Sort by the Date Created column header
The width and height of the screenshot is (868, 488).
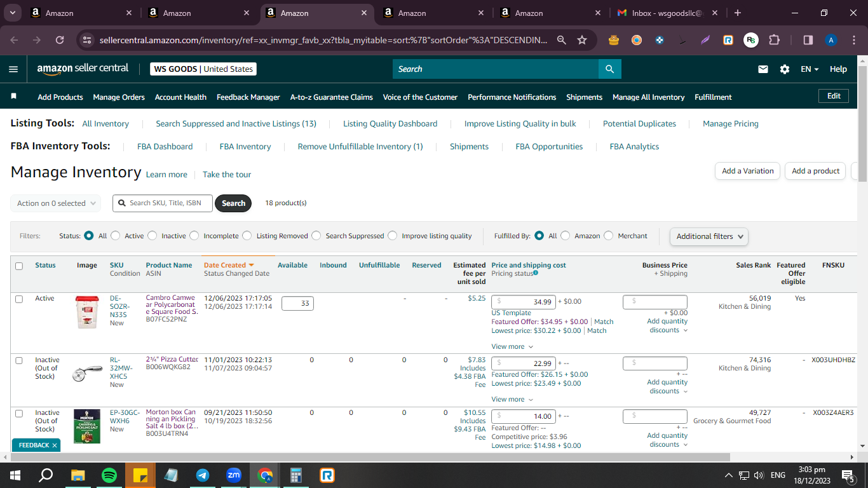[229, 265]
